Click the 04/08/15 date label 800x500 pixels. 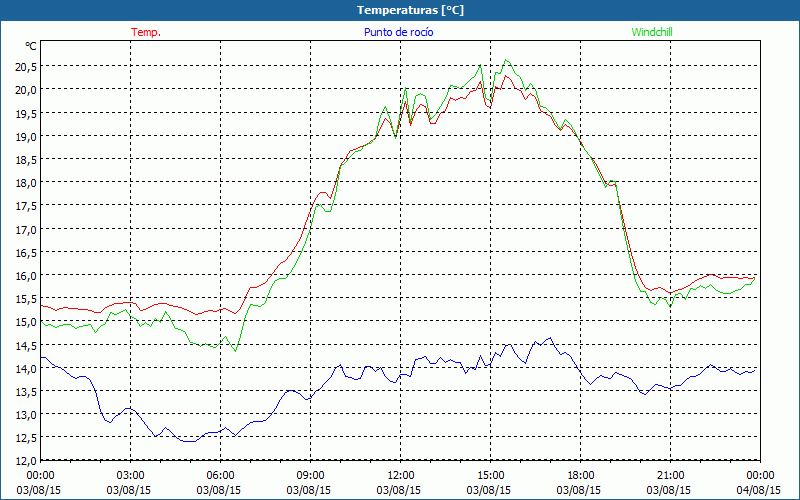tap(759, 490)
